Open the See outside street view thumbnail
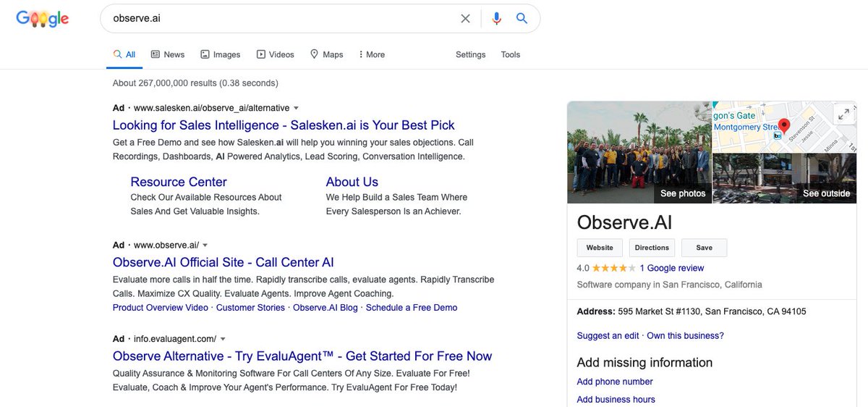This screenshot has height=407, width=868. point(784,178)
